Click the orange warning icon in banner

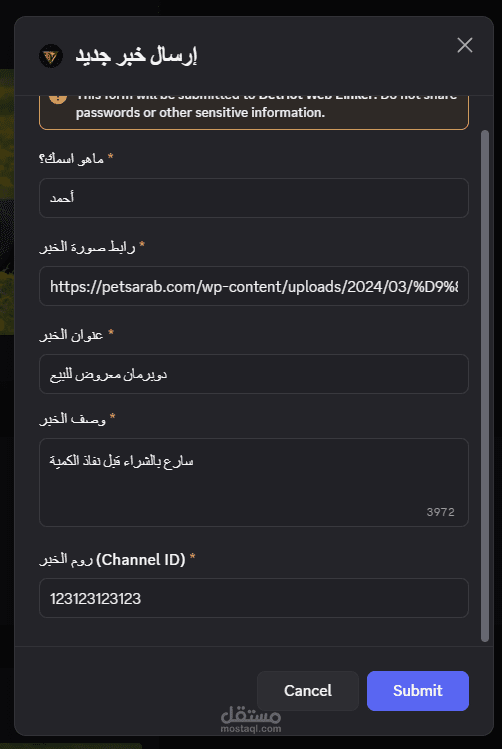[58, 98]
